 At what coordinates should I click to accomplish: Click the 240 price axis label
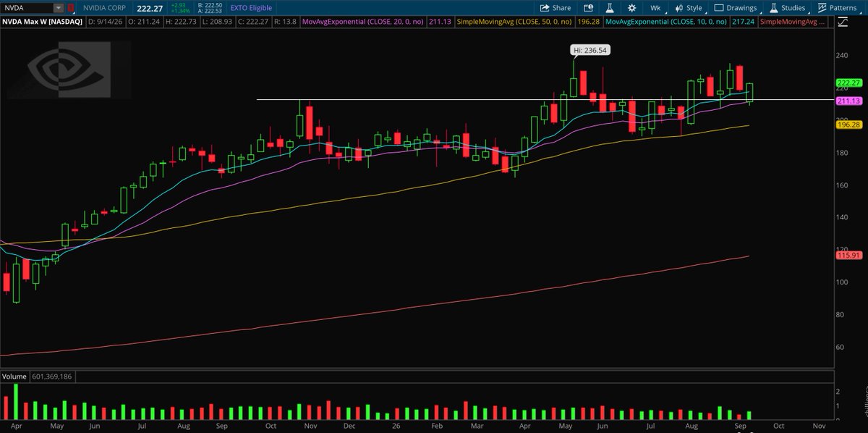842,56
